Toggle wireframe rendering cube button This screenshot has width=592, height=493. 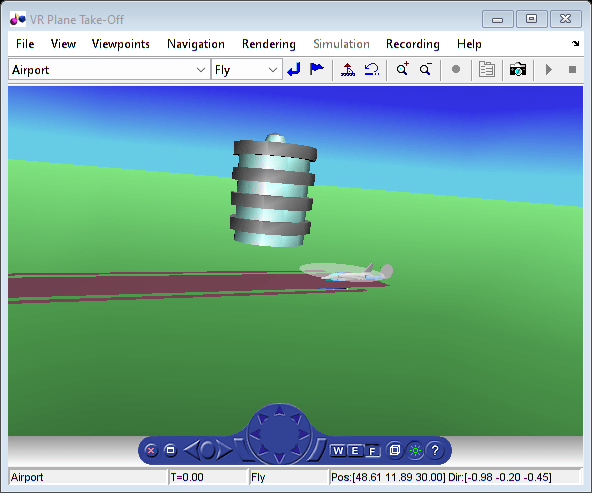pyautogui.click(x=395, y=450)
